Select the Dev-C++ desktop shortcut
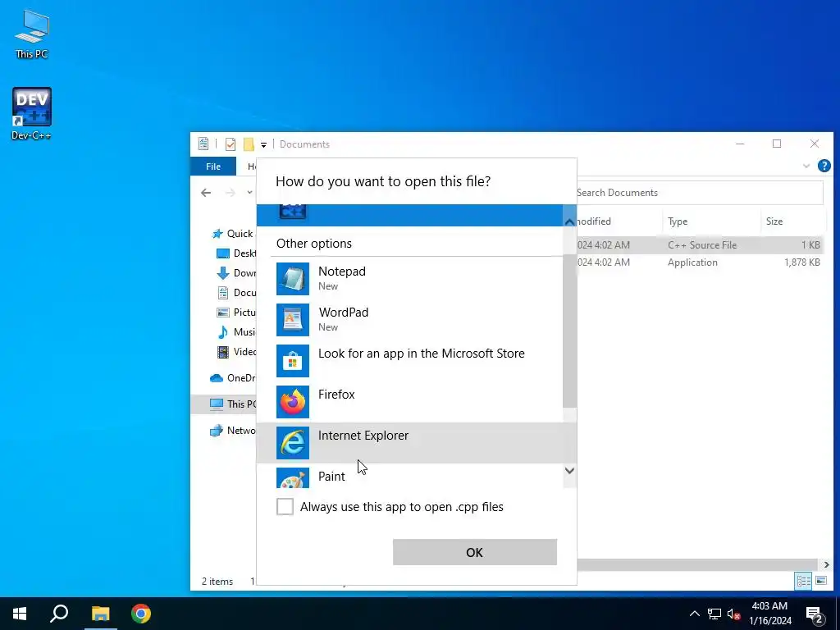This screenshot has width=840, height=630. tap(32, 113)
